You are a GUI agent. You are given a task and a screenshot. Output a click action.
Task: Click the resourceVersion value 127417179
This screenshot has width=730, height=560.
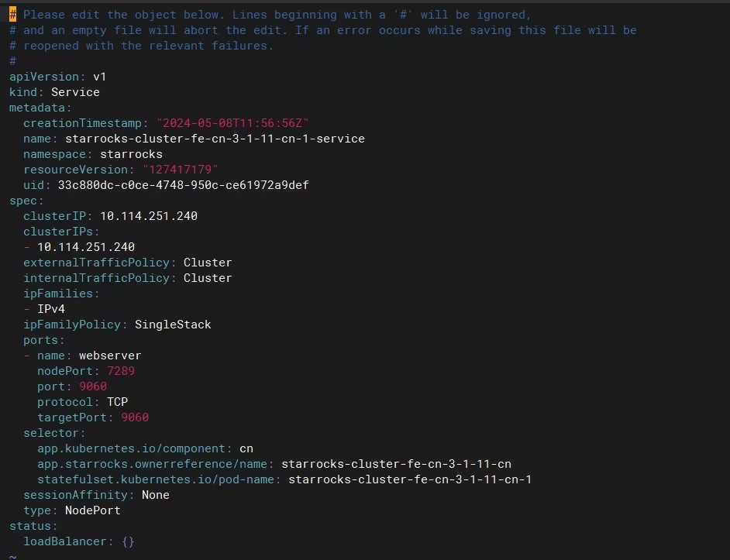click(x=180, y=170)
